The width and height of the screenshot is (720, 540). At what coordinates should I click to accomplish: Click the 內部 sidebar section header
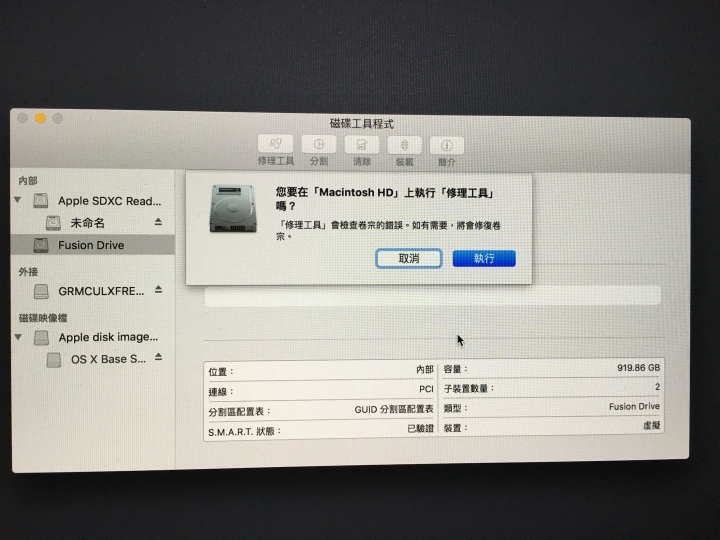coord(28,180)
